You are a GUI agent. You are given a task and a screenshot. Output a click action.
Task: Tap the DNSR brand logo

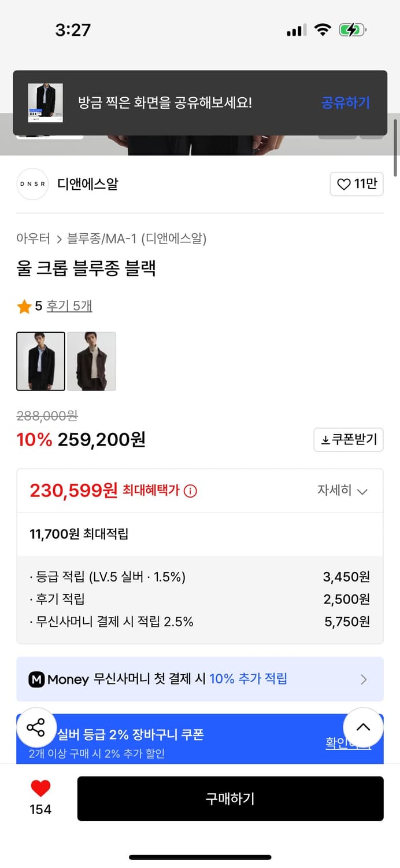click(32, 184)
